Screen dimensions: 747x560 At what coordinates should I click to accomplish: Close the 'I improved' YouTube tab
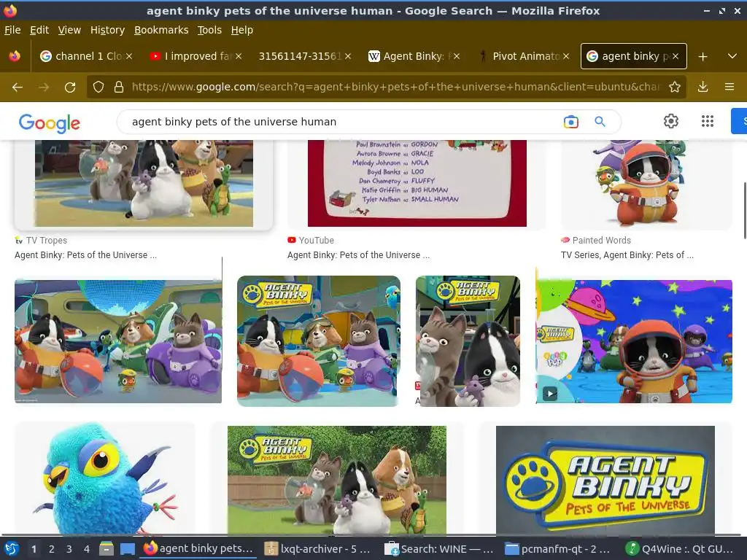point(239,56)
